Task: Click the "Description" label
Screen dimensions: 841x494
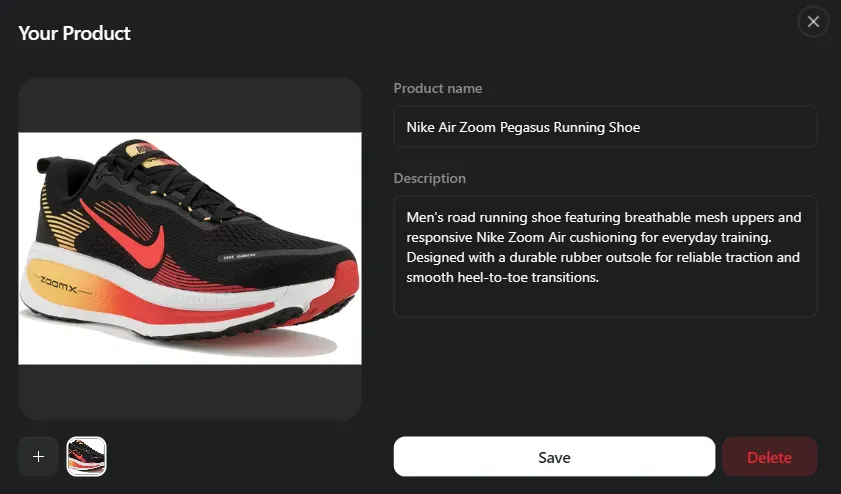Action: click(x=430, y=178)
